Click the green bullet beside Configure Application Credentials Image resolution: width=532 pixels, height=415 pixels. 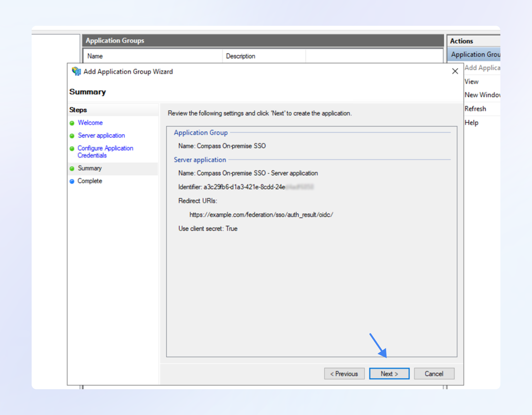pos(72,149)
